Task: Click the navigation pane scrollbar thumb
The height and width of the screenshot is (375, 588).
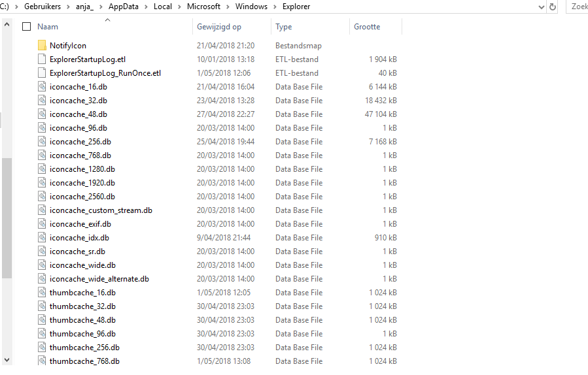Action: (x=7, y=218)
